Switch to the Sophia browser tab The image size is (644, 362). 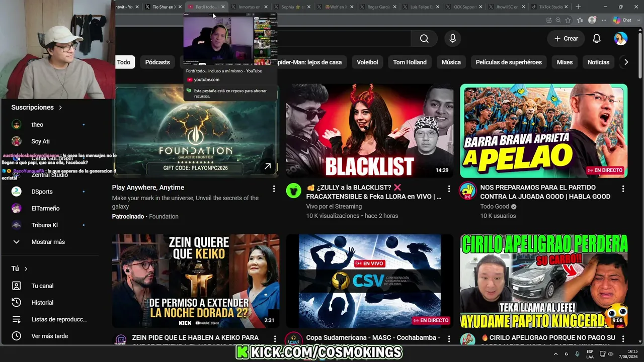(292, 7)
